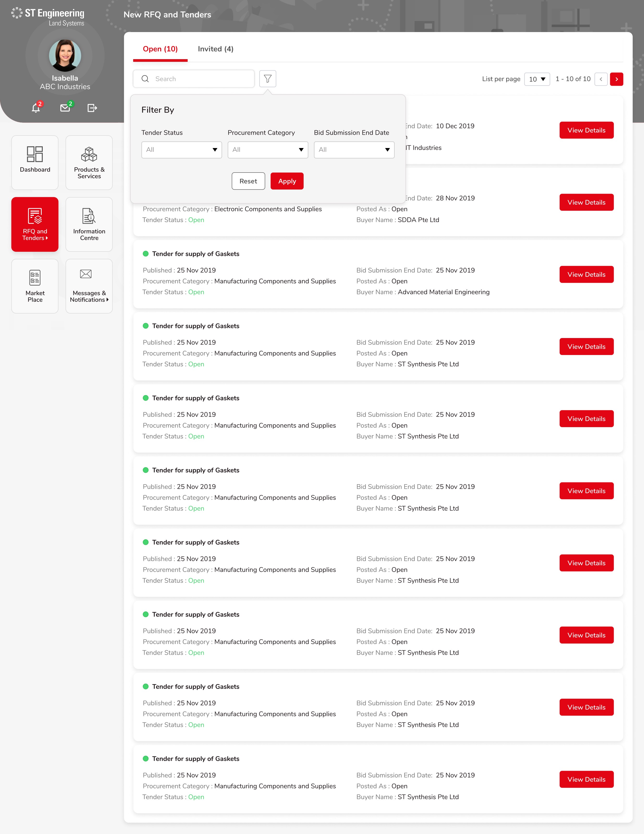The width and height of the screenshot is (644, 834).
Task: Click 'Electronic Components and Supplies' category text
Action: (268, 209)
